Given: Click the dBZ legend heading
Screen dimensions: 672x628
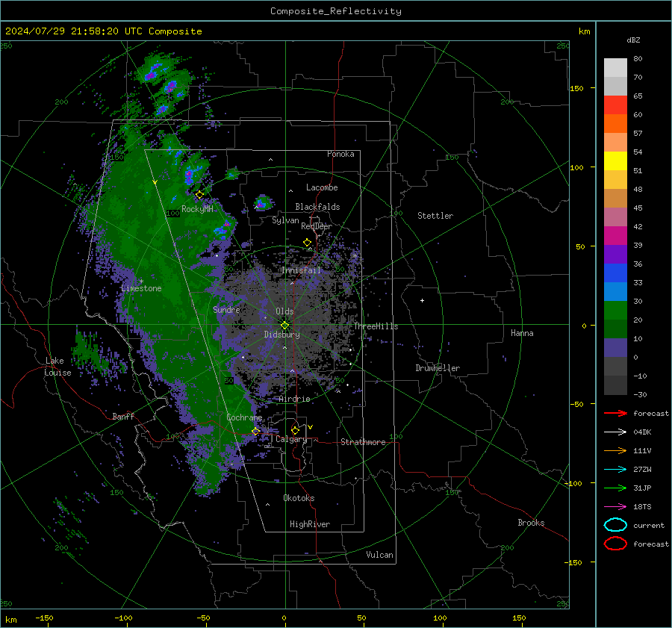Looking at the screenshot, I should coord(633,40).
